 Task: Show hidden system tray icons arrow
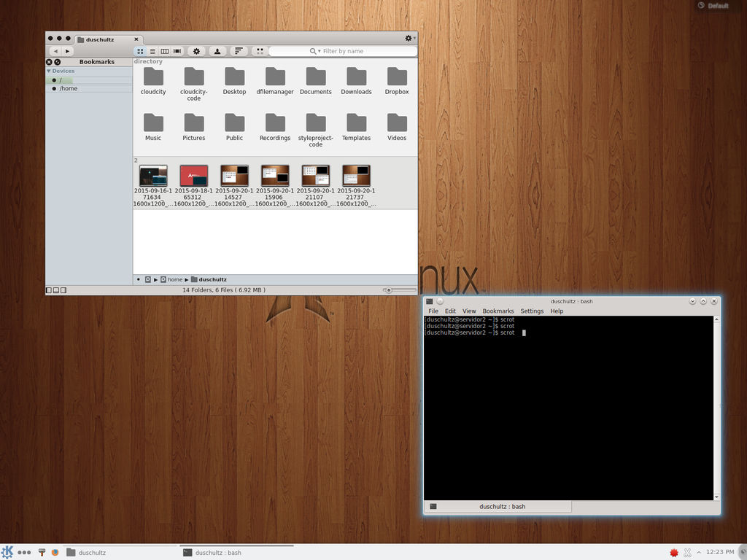pos(699,553)
